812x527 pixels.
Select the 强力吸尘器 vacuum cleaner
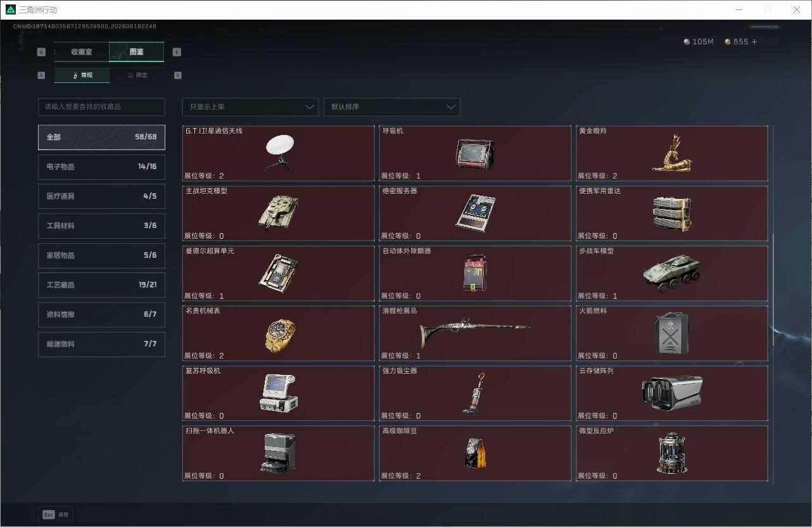coord(475,393)
